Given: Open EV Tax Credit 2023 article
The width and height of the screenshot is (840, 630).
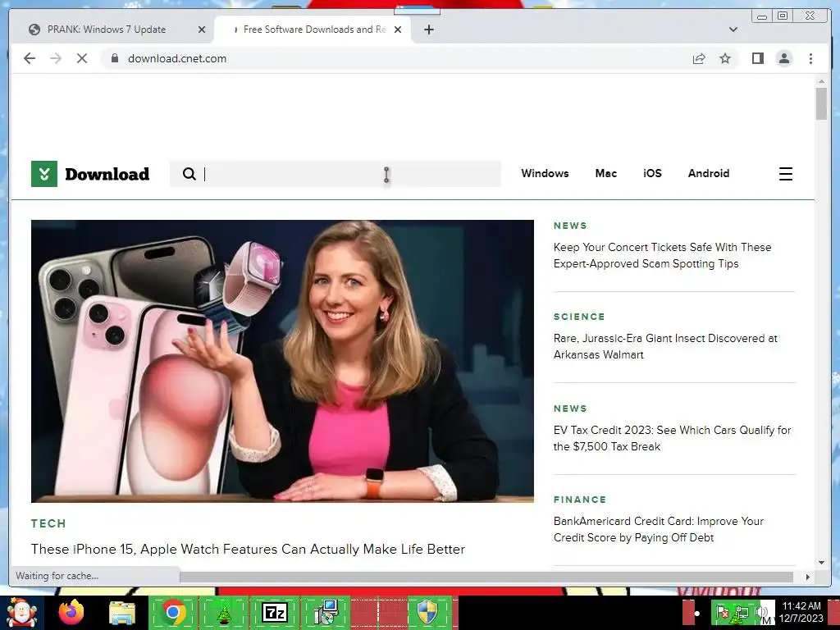Looking at the screenshot, I should coord(673,438).
